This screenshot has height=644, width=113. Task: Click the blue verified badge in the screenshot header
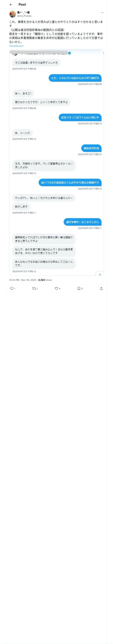coord(69,53)
